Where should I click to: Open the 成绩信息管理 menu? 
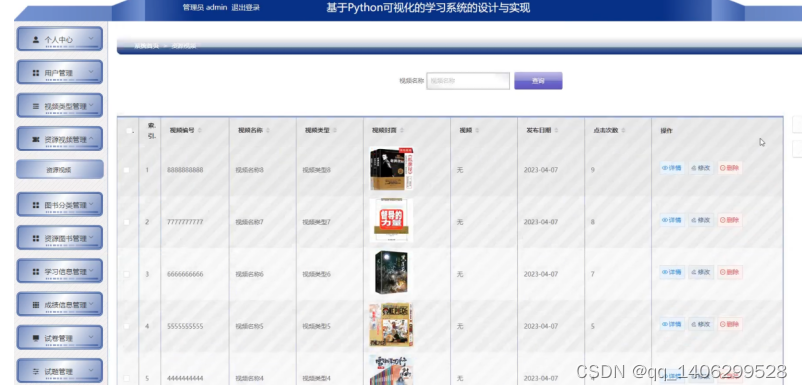[59, 304]
